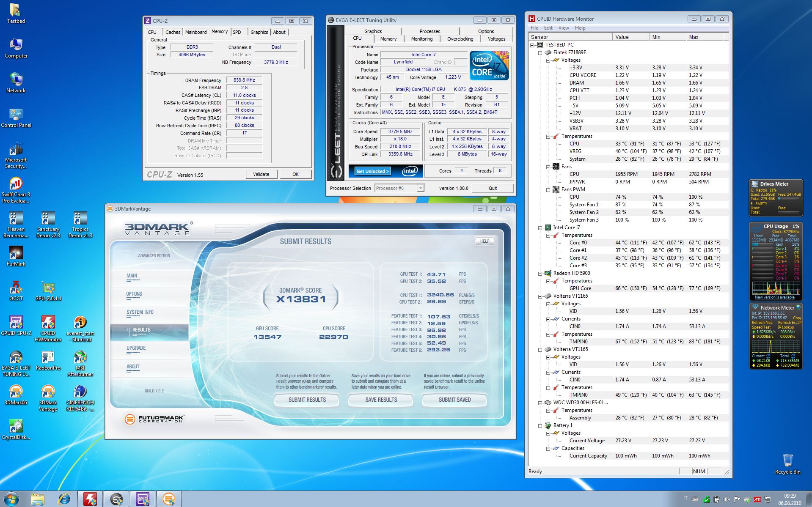Click the Value column header in HWMonitor
The height and width of the screenshot is (507, 812).
630,37
